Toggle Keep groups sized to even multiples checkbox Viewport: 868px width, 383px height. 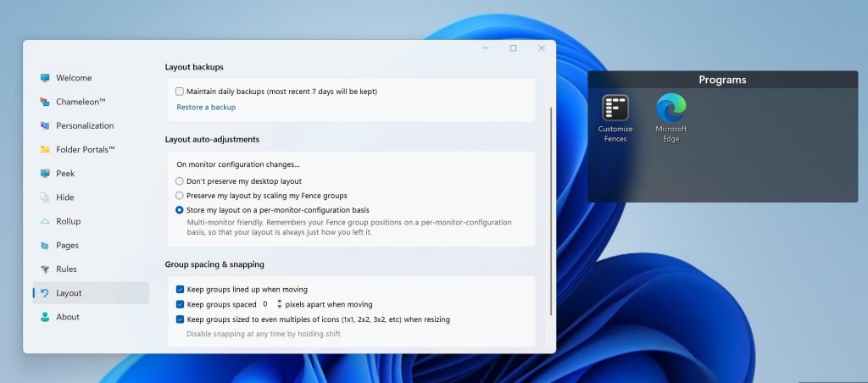pyautogui.click(x=180, y=319)
